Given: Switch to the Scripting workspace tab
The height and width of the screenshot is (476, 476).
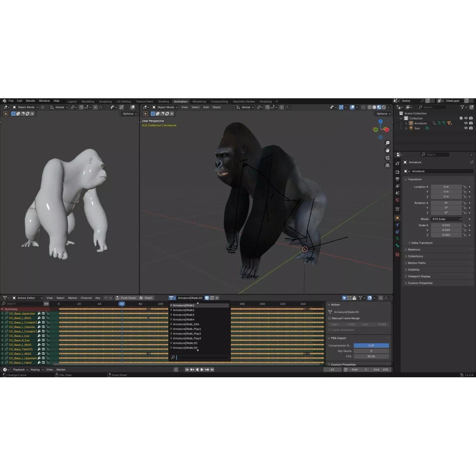Looking at the screenshot, I should (266, 101).
